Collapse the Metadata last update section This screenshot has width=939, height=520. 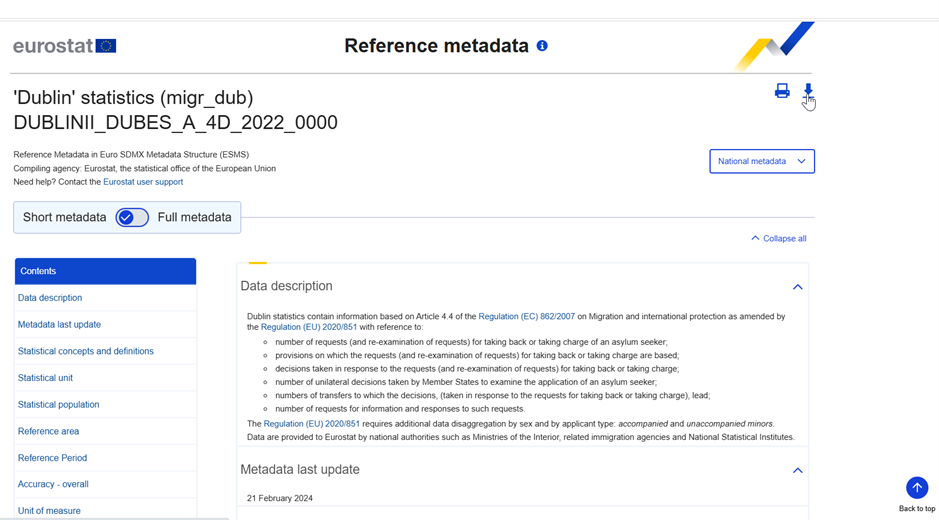tap(798, 470)
